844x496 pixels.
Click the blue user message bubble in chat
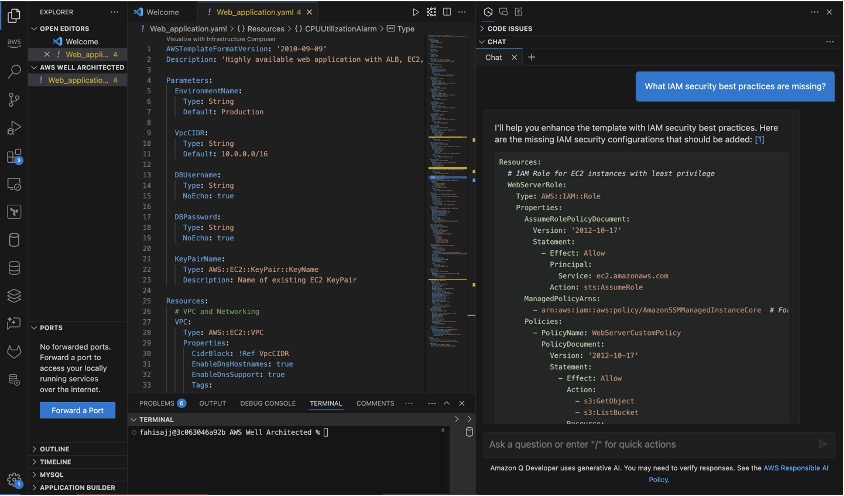[x=735, y=86]
